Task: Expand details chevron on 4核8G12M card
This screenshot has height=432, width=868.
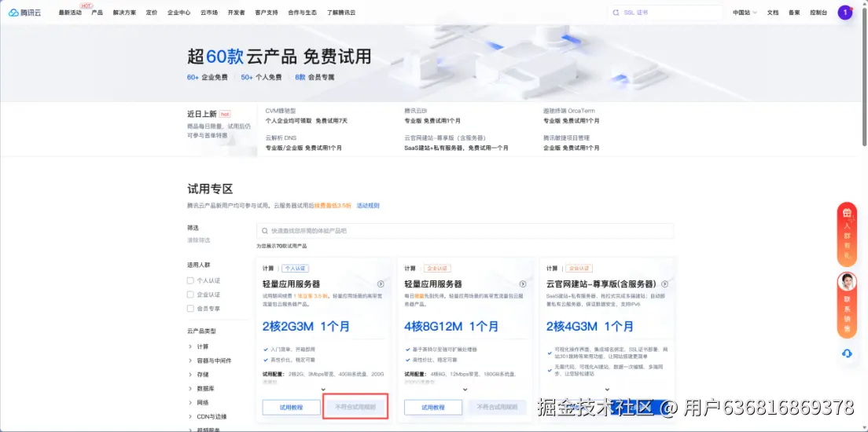Action: pyautogui.click(x=465, y=389)
